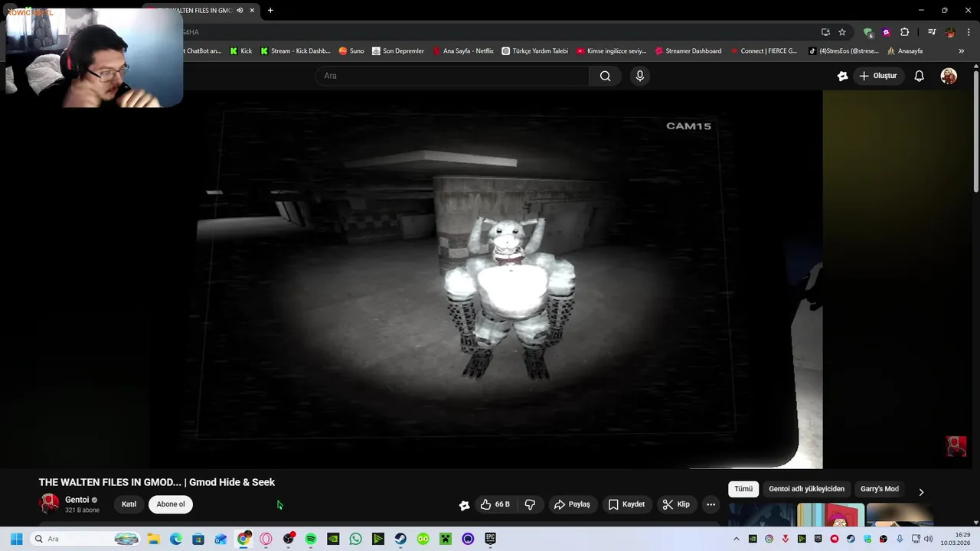Create a clip with the Klip button
The image size is (980, 551).
(676, 504)
